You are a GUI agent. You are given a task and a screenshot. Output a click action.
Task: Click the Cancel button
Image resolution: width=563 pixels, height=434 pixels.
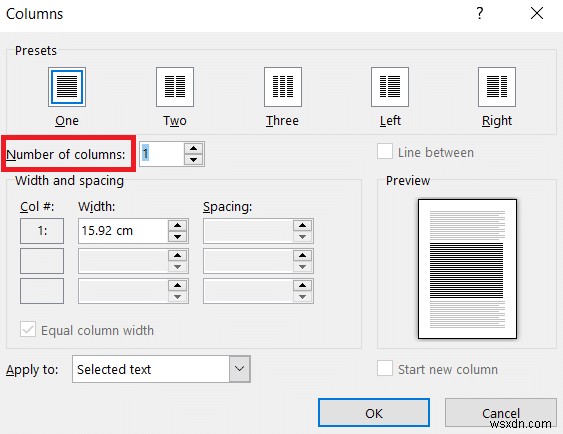pos(501,413)
